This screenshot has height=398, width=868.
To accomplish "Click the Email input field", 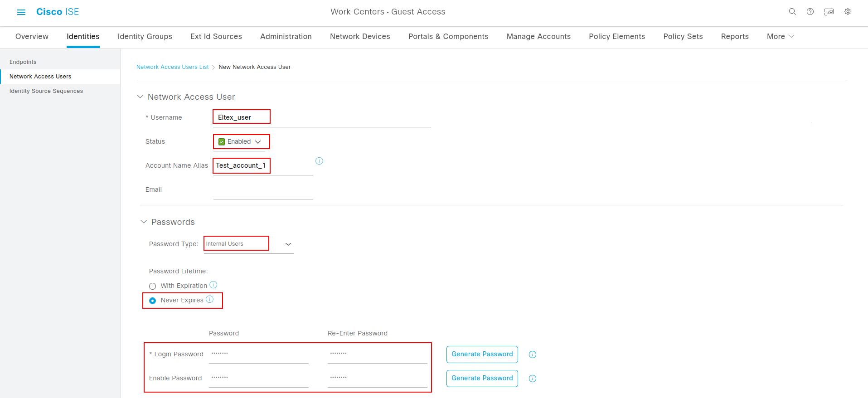I will tap(263, 191).
